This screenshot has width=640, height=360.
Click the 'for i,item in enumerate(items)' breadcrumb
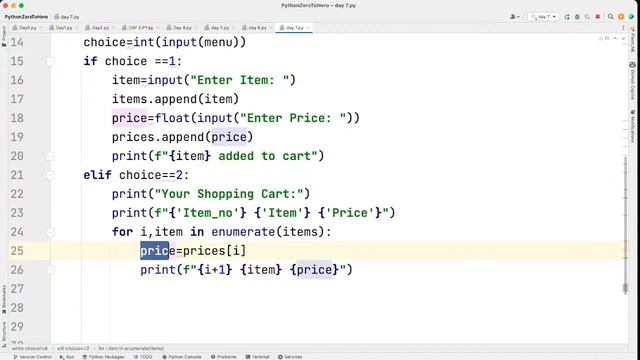131,349
